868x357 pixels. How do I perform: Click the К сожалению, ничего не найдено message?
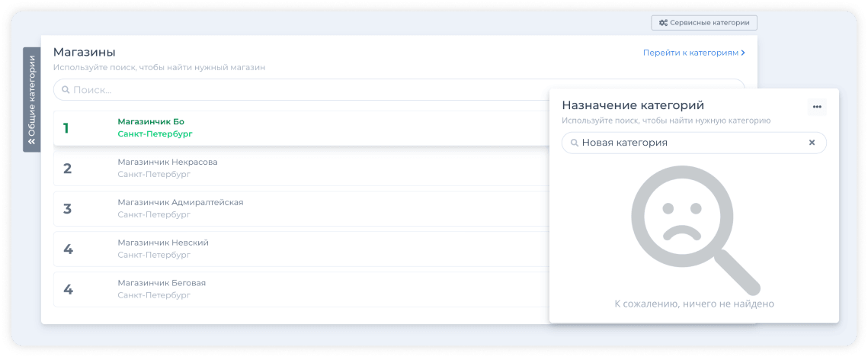coord(693,304)
